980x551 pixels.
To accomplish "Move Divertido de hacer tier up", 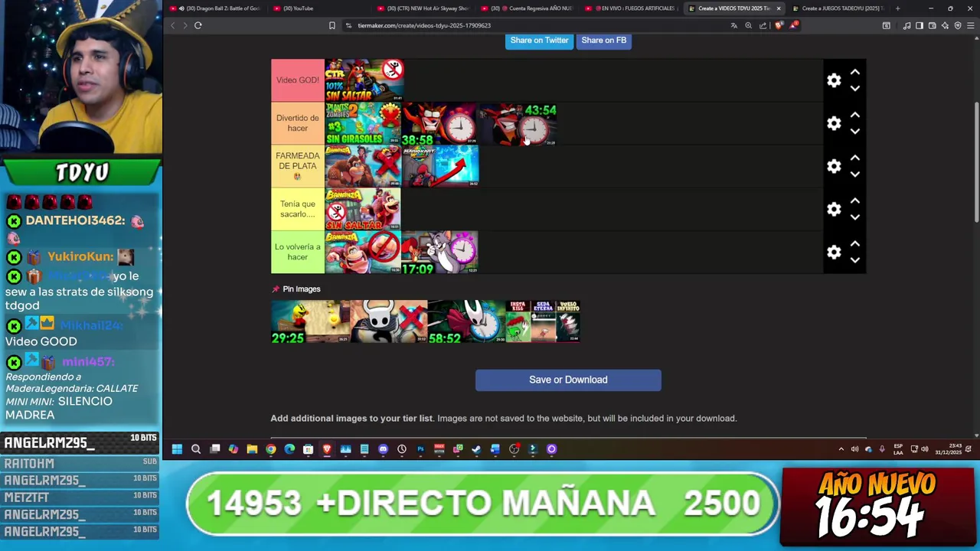I will click(855, 115).
